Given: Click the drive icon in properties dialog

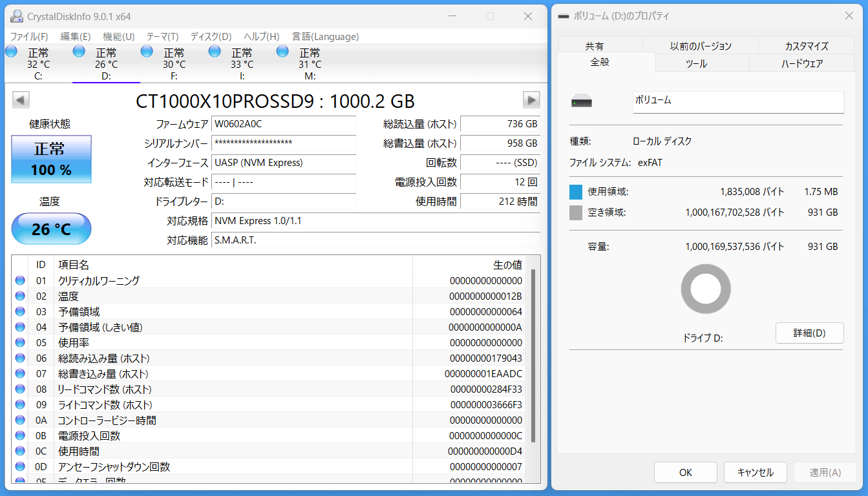Looking at the screenshot, I should pyautogui.click(x=582, y=101).
